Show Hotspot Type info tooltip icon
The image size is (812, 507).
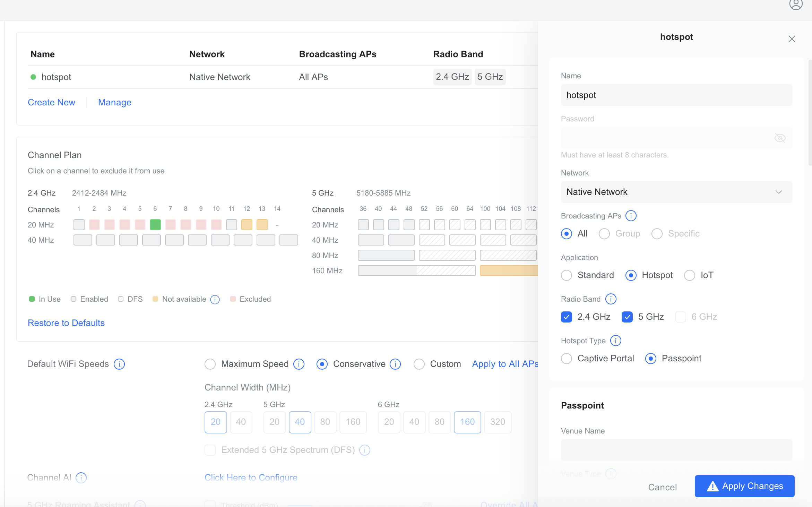(x=615, y=341)
